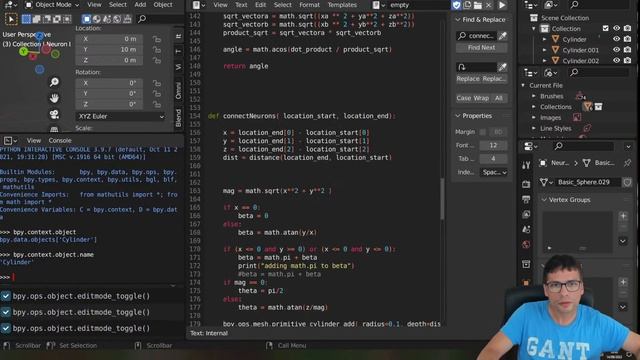The width and height of the screenshot is (640, 360).
Task: Set selection mode to new selection
Action: tap(26, 19)
